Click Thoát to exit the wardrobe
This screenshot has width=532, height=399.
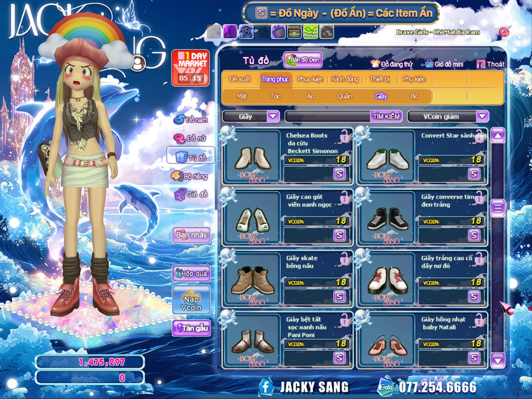click(x=490, y=64)
